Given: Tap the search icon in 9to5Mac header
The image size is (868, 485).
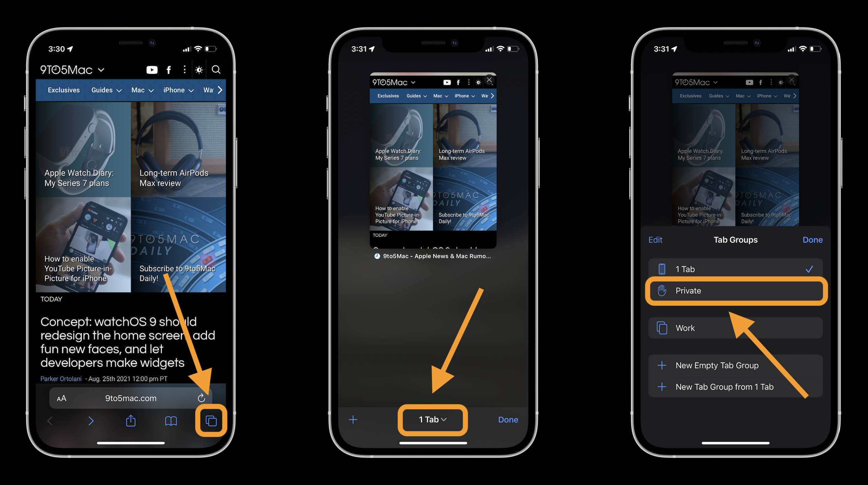Looking at the screenshot, I should pyautogui.click(x=217, y=70).
